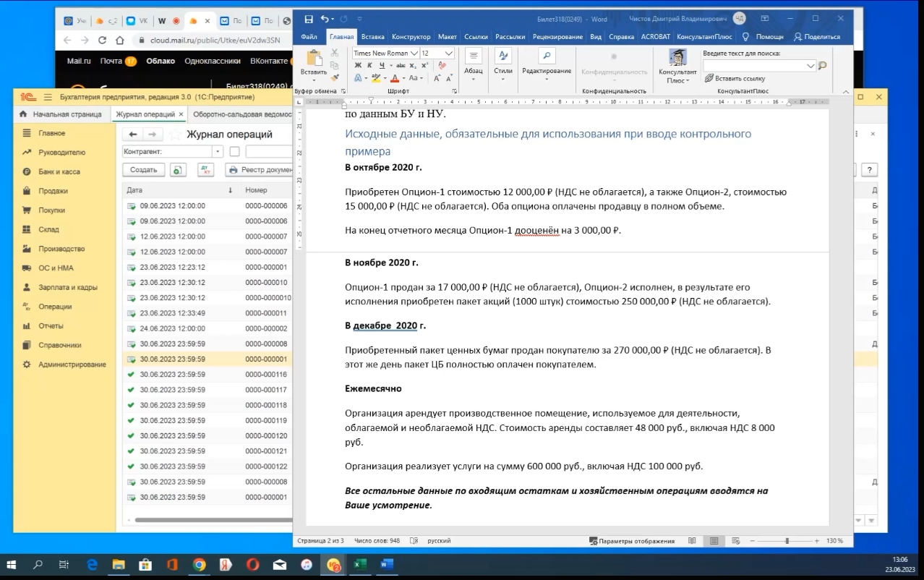Switch to the Вставка ribbon tab
The height and width of the screenshot is (580, 924).
coord(372,36)
